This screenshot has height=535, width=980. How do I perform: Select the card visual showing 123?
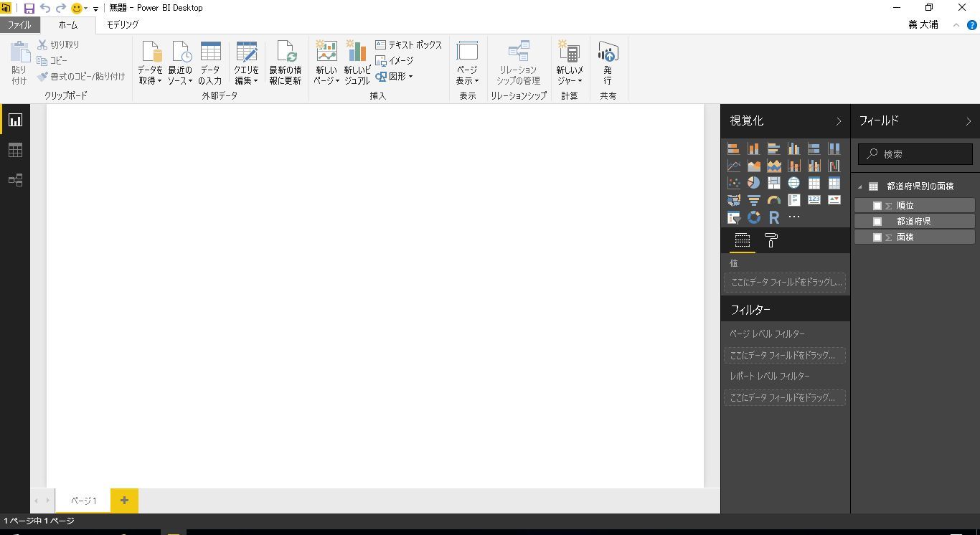[814, 200]
